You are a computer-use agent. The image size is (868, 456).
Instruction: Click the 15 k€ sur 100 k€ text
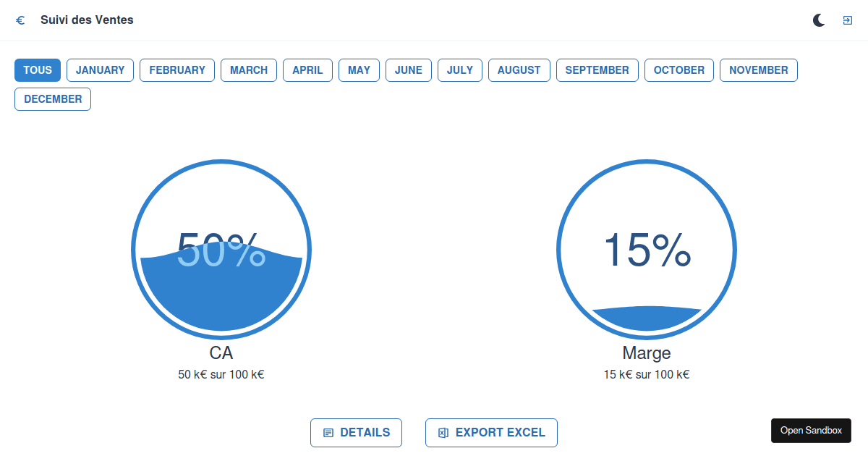point(646,374)
